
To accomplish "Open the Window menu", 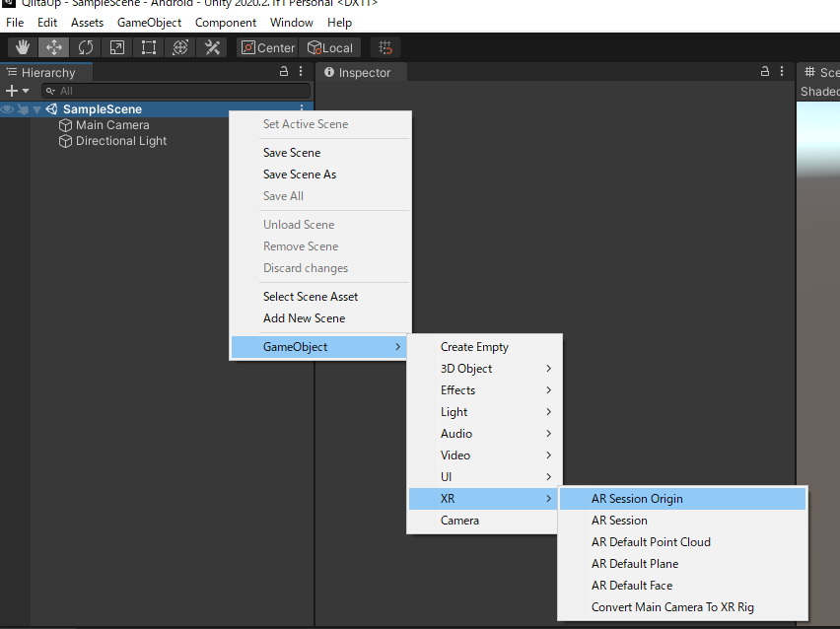I will 292,23.
